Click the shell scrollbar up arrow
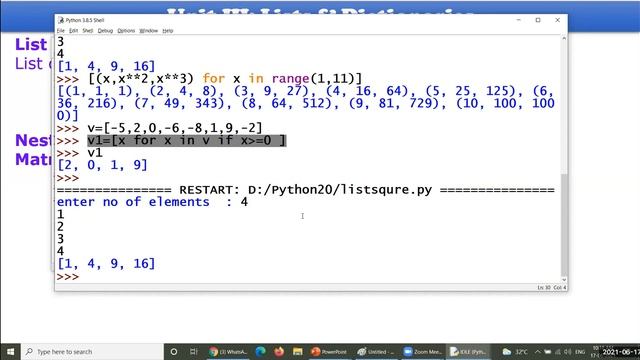 564,38
